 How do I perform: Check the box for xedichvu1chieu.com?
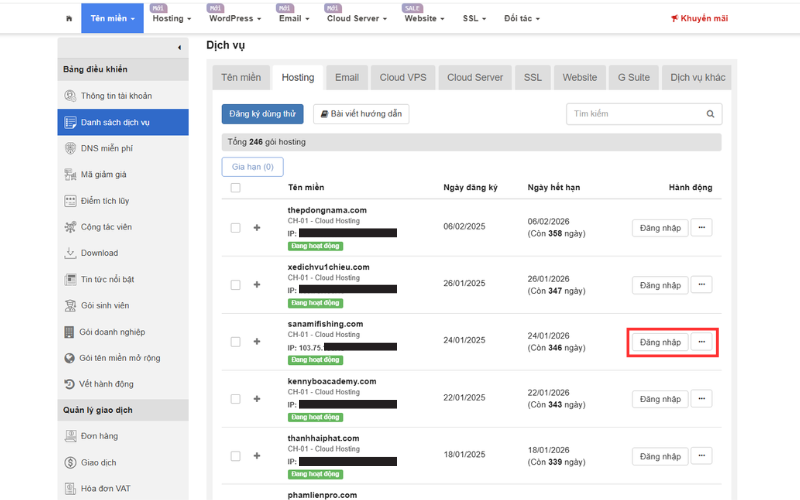click(235, 285)
